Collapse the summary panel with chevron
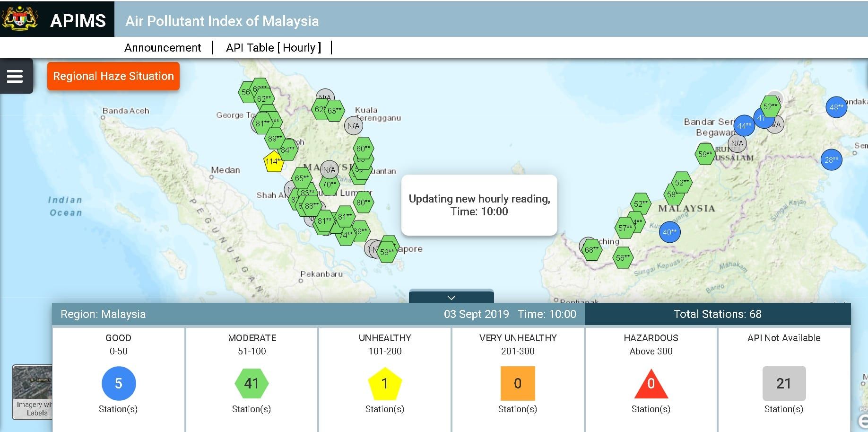The image size is (868, 432). (451, 298)
